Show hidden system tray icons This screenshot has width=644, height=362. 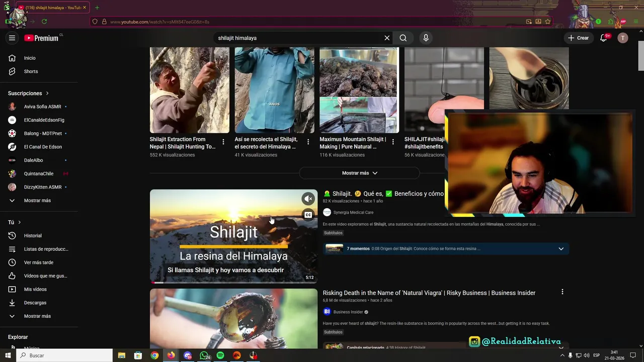pos(562,355)
